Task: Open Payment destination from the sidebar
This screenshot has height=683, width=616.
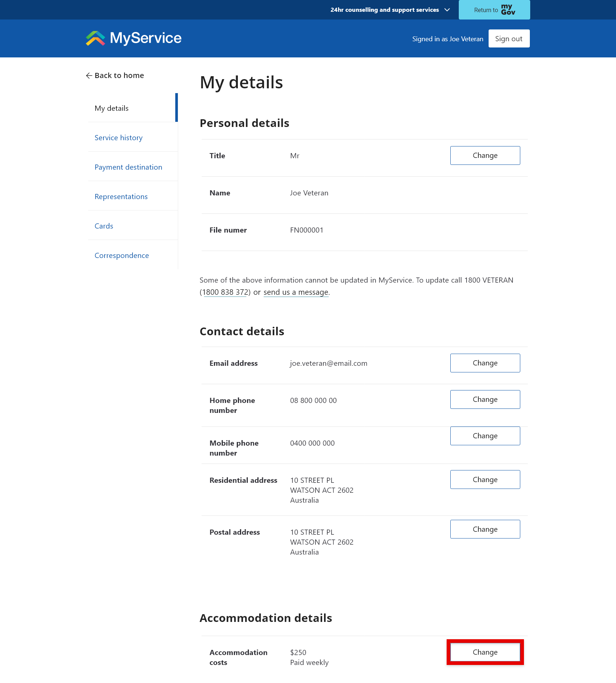Action: 128,167
